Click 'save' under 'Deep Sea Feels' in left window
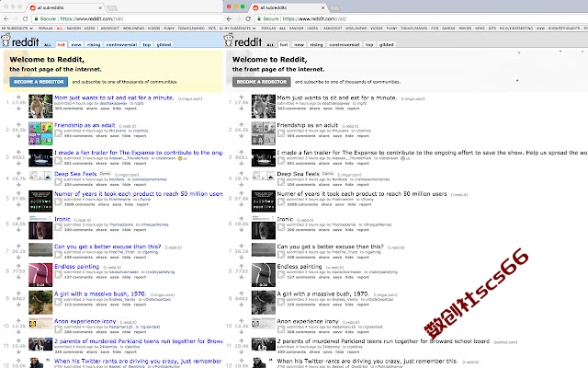This screenshot has width=588, height=368. tap(114, 184)
